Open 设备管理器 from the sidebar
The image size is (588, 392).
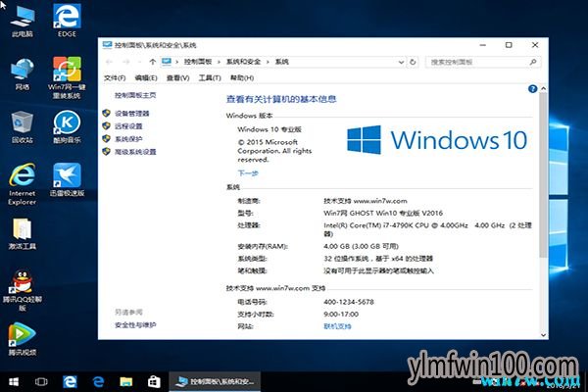click(131, 114)
